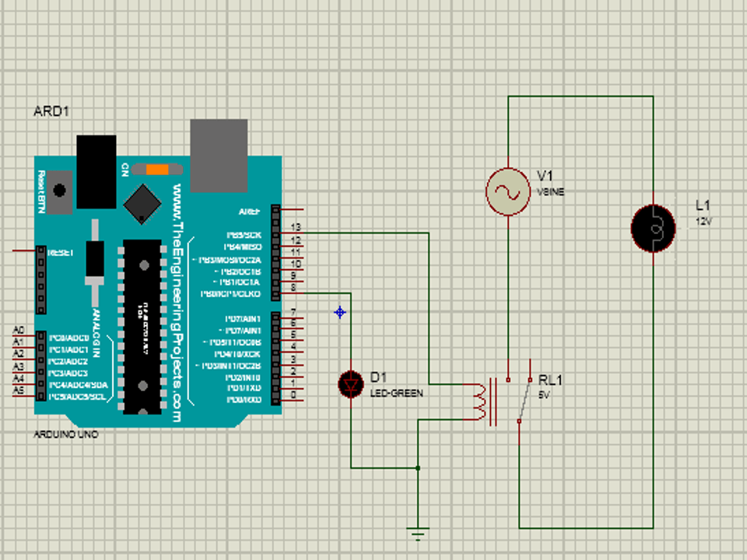Image resolution: width=747 pixels, height=560 pixels.
Task: Click the ARD1 component label
Action: point(51,111)
